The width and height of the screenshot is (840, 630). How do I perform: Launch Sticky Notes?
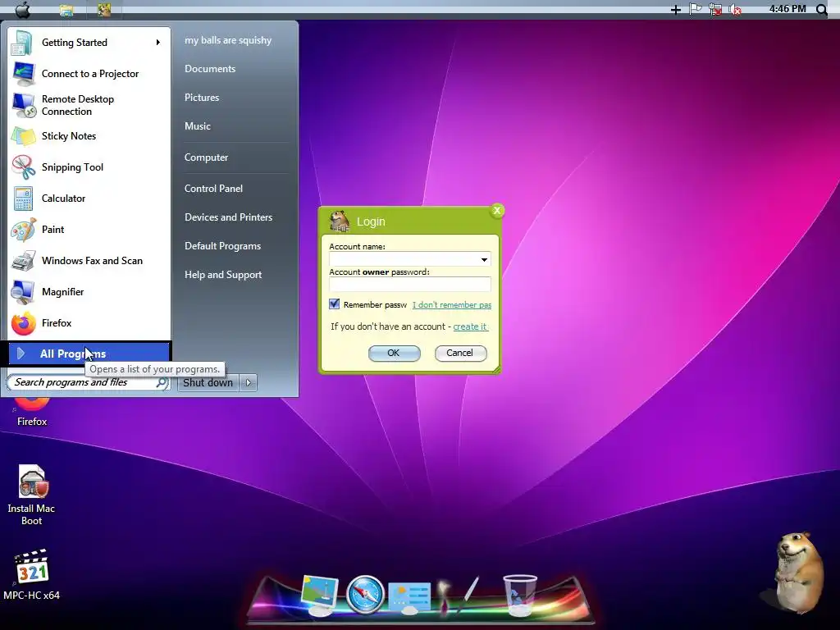tap(89, 136)
